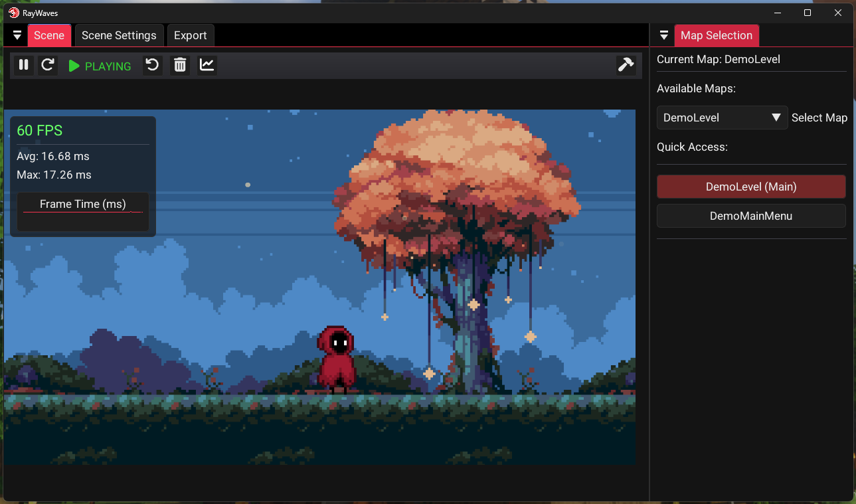
Task: Click the green PLAYING status indicator
Action: (x=100, y=66)
